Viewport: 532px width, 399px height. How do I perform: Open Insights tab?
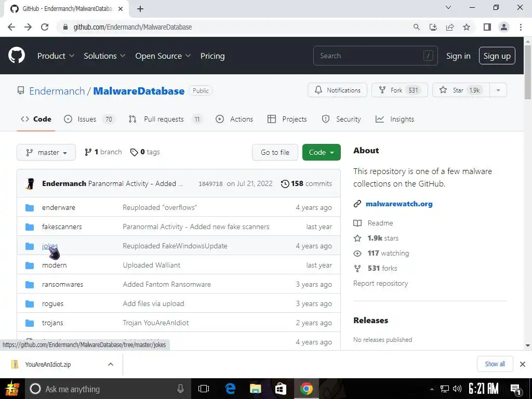pyautogui.click(x=395, y=119)
